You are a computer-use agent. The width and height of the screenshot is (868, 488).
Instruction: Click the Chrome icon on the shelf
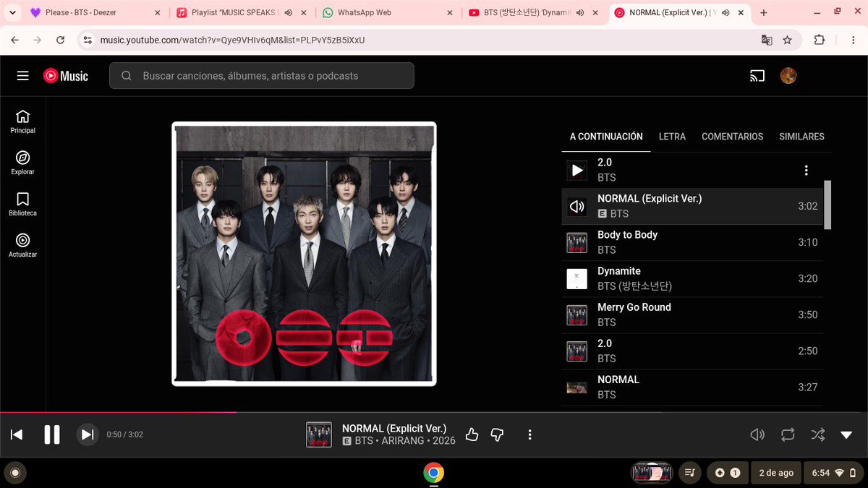point(434,474)
